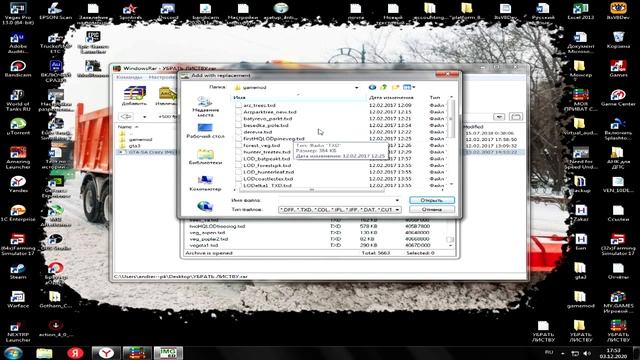This screenshot has height=360, width=640.
Task: Open EPSON Scan desktop shortcut
Action: 56,11
